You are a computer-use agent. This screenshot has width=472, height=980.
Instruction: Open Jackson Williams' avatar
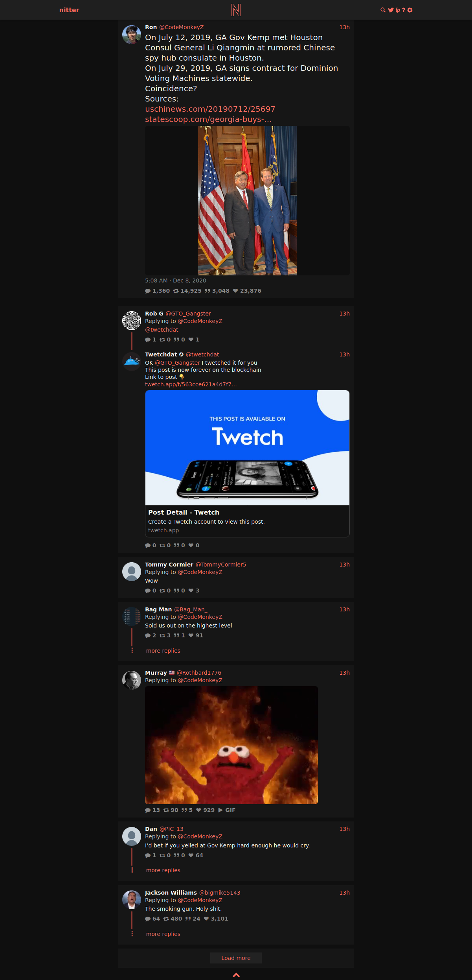(x=132, y=900)
